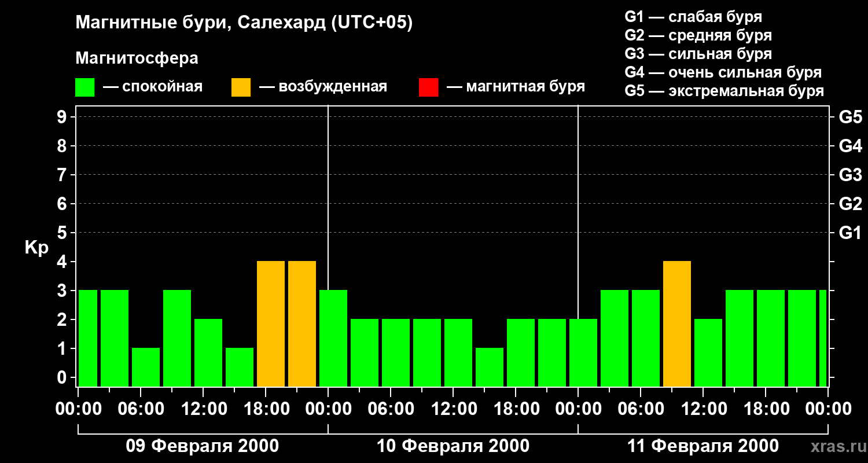868x463 pixels.
Task: Click the 'Магнитосфера' heading
Action: click(137, 58)
